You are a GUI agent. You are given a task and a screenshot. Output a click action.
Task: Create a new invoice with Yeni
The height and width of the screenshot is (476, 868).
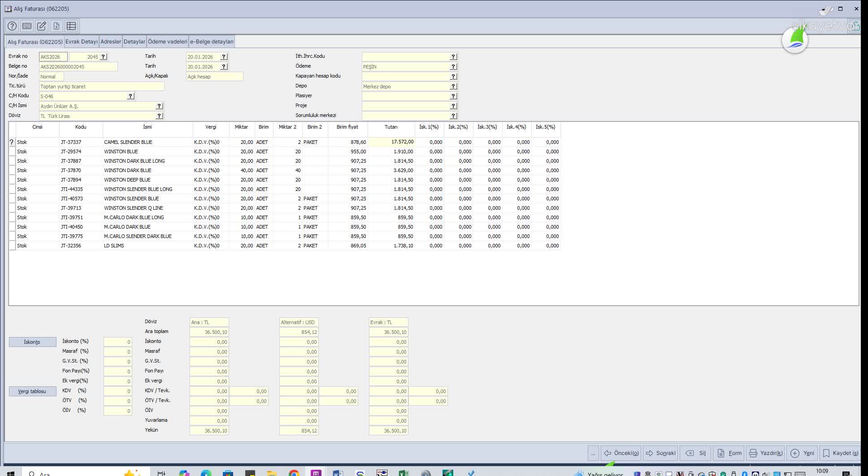coord(803,453)
